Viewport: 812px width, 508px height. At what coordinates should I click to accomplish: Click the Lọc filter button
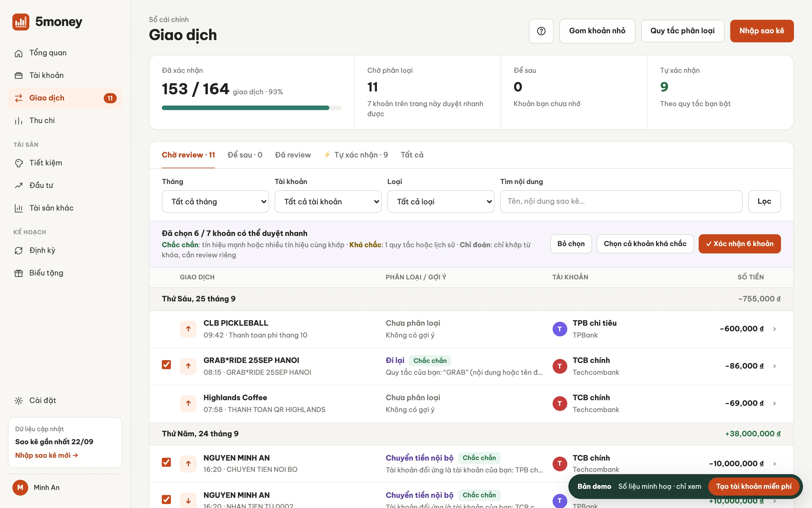click(764, 202)
